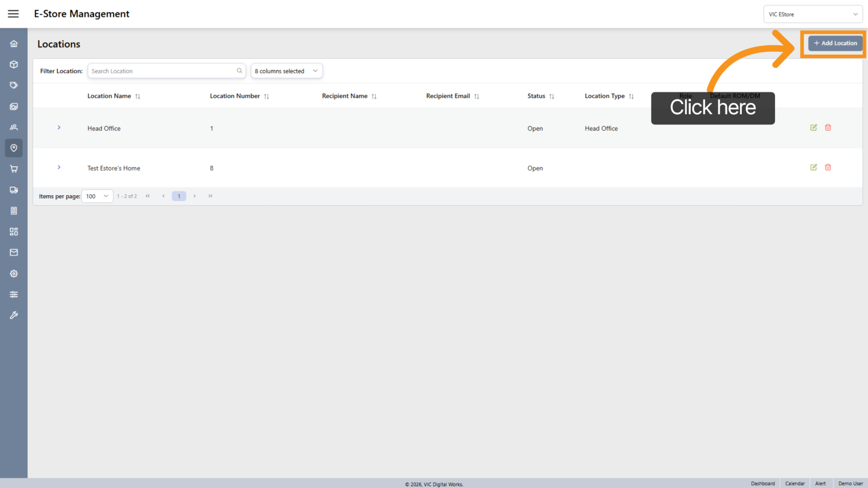Edit the Head Office location
The height and width of the screenshot is (488, 868).
tap(813, 128)
